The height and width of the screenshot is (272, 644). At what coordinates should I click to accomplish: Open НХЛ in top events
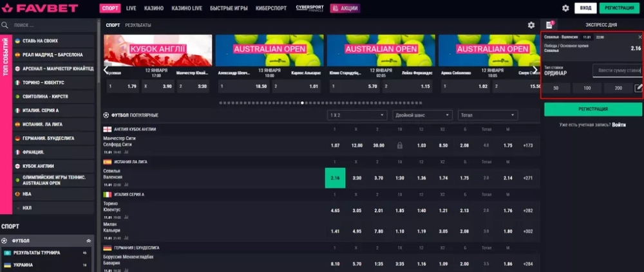pos(54,208)
